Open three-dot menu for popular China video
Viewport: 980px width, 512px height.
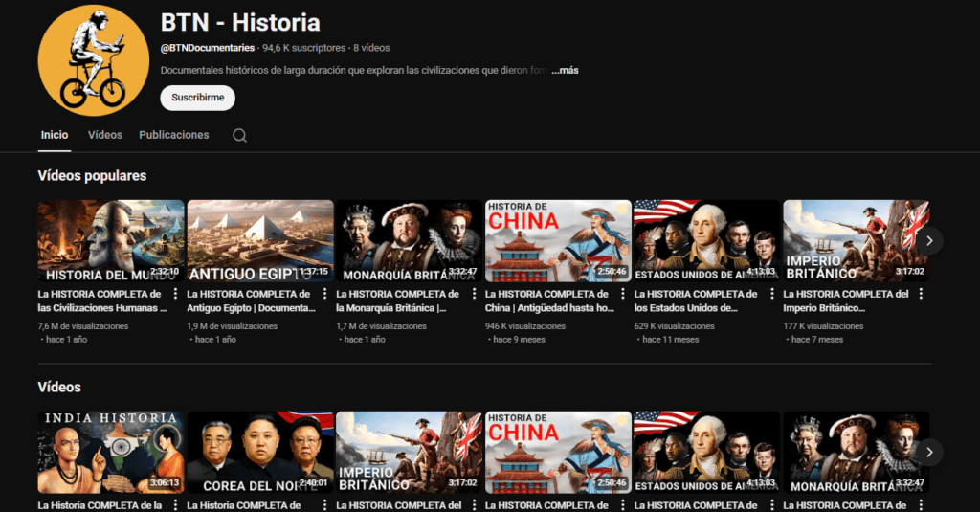point(623,295)
